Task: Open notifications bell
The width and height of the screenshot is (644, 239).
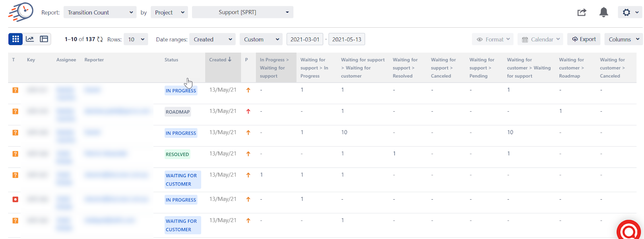Action: click(603, 12)
